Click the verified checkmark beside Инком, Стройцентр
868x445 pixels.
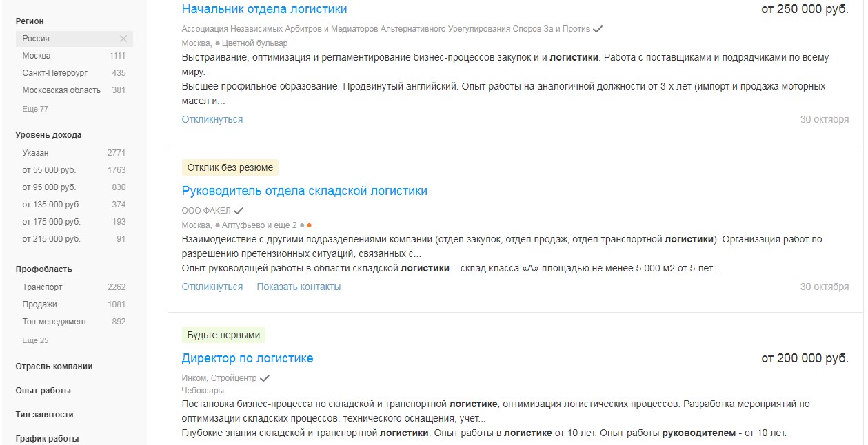pos(265,378)
